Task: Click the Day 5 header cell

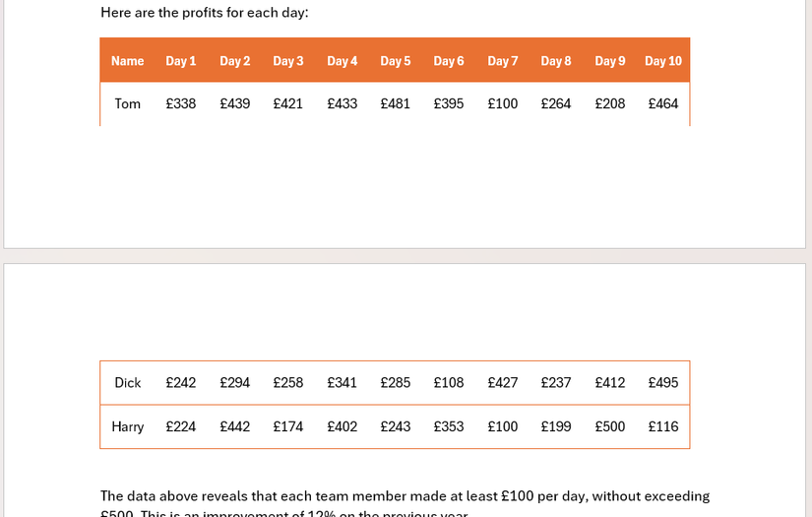Action: point(395,61)
